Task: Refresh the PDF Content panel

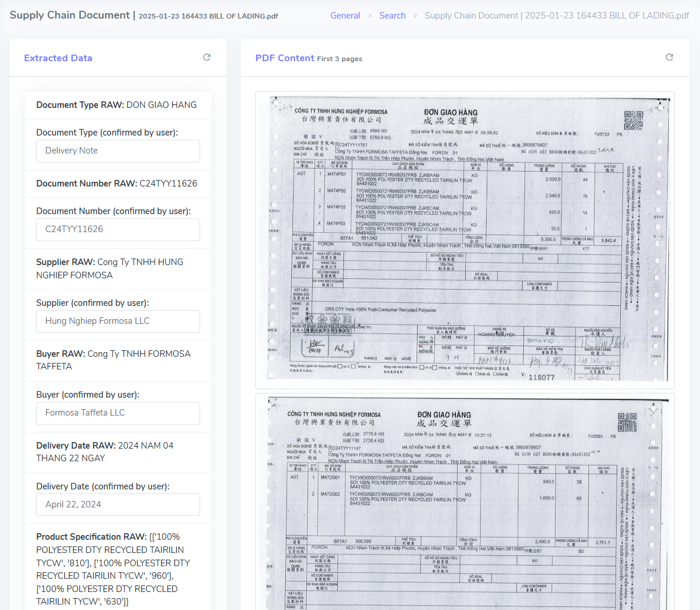Action: 669,57
